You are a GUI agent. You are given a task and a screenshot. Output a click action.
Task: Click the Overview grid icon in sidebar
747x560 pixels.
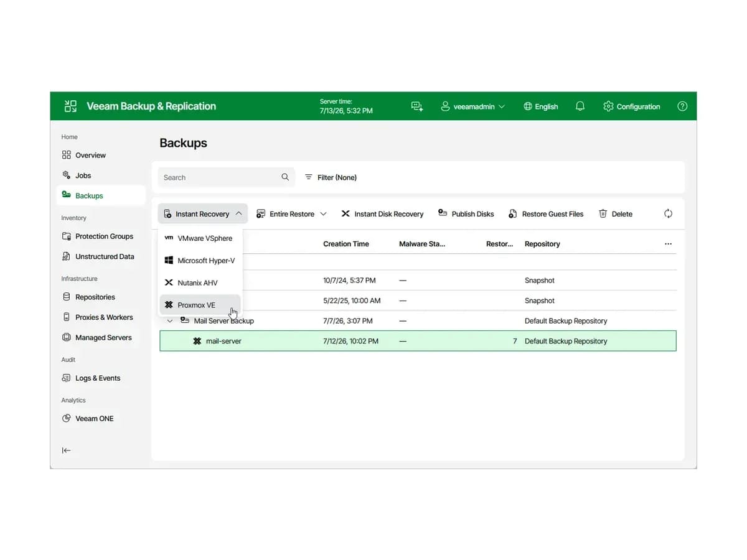tap(67, 155)
